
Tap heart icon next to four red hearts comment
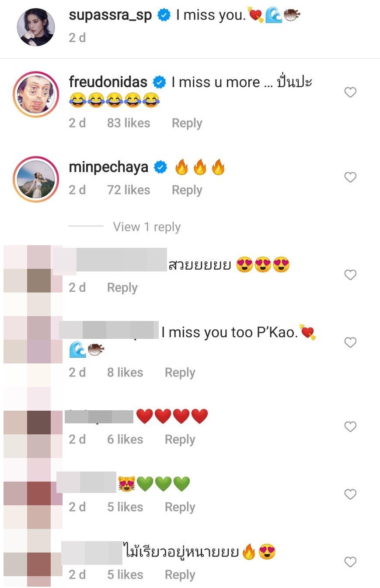[350, 427]
